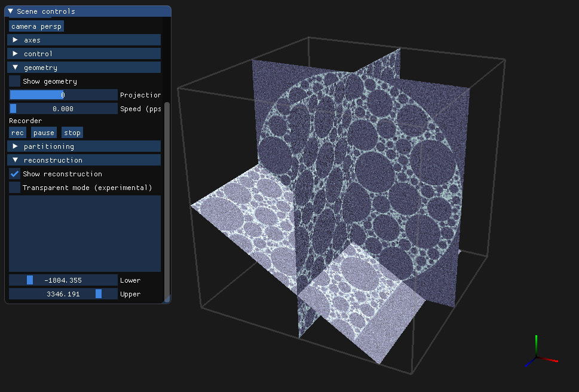Click the Speed slider

63,109
